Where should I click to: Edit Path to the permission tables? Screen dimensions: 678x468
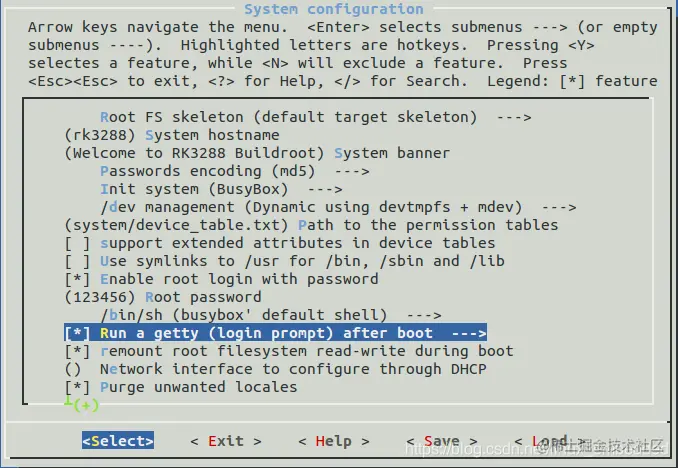pos(311,225)
